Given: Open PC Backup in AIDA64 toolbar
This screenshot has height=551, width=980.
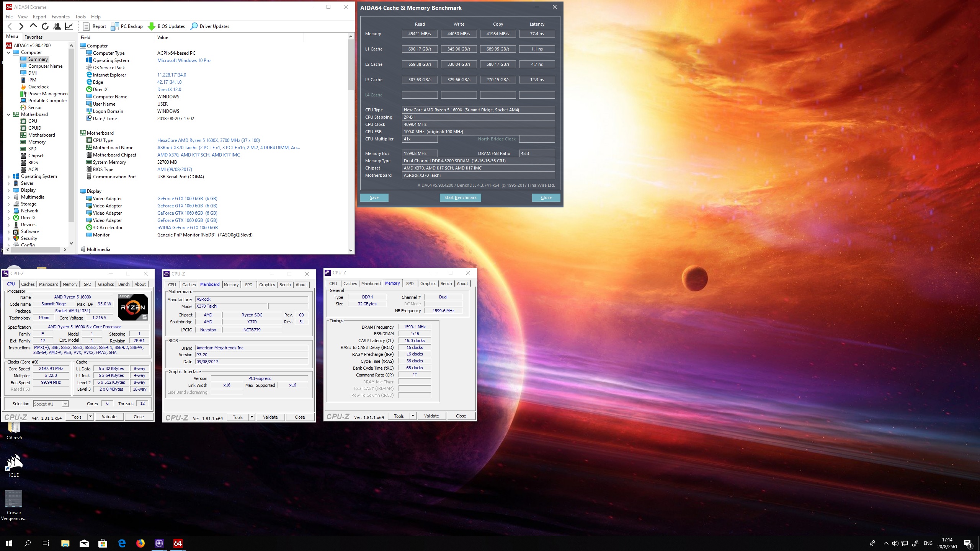Looking at the screenshot, I should coord(127,26).
